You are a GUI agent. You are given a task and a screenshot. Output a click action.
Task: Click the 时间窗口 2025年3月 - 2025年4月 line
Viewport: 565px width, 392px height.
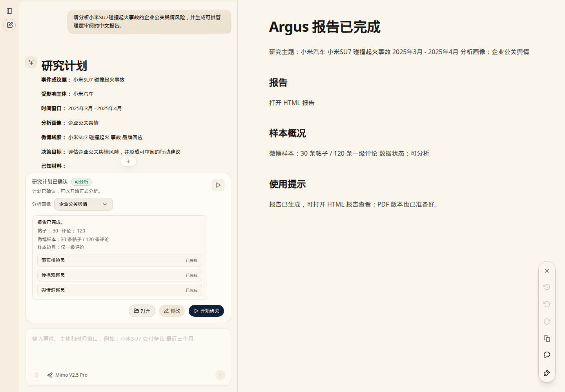[82, 109]
